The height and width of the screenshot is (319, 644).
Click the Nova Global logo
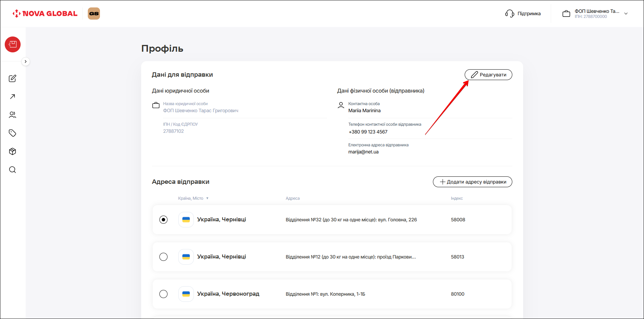[x=45, y=14]
